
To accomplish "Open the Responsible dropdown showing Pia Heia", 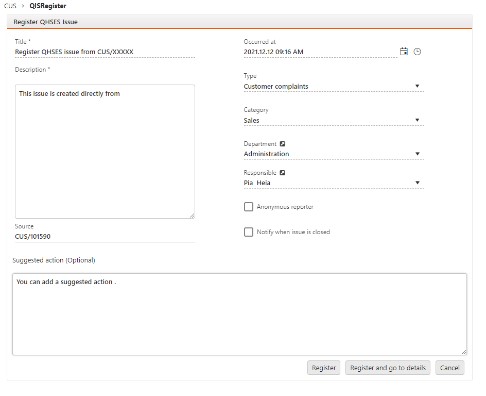I will pyautogui.click(x=334, y=183).
